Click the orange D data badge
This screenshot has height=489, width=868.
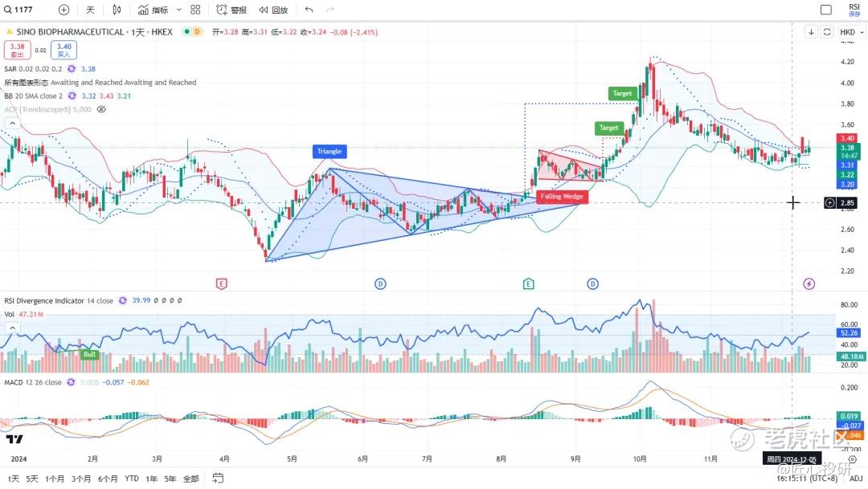coord(197,31)
